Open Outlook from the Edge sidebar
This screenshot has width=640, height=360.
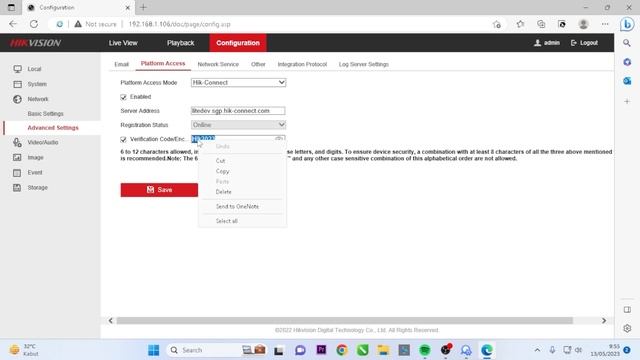coord(627,81)
